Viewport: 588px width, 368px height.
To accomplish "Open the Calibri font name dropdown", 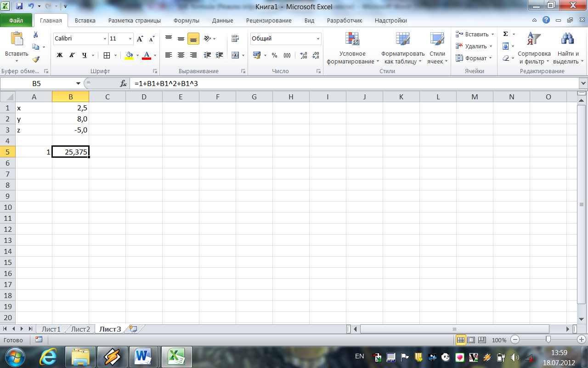I will tap(105, 39).
